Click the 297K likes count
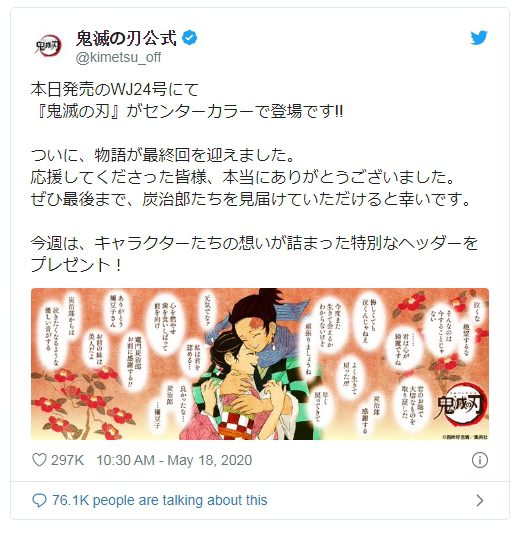This screenshot has height=534, width=516. 67,460
